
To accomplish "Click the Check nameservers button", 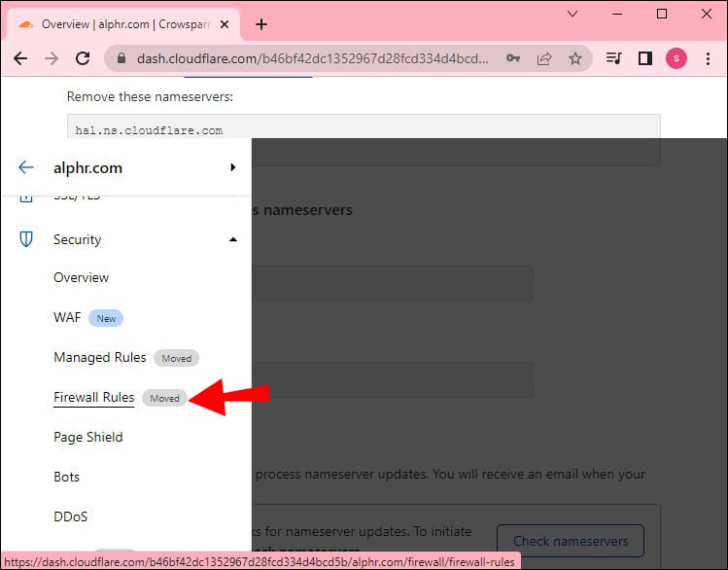I will pyautogui.click(x=571, y=541).
